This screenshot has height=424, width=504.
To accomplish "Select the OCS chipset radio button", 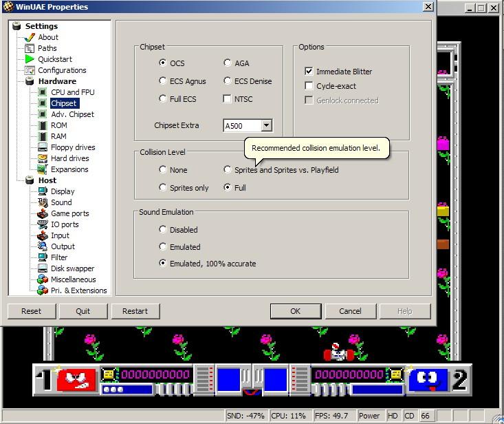I will [163, 63].
